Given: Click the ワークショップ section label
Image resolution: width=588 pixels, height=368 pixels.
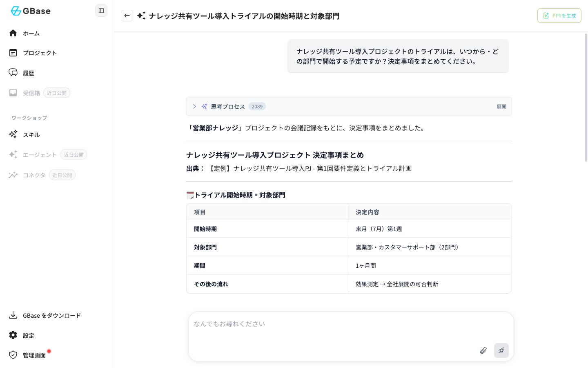Looking at the screenshot, I should pos(29,118).
